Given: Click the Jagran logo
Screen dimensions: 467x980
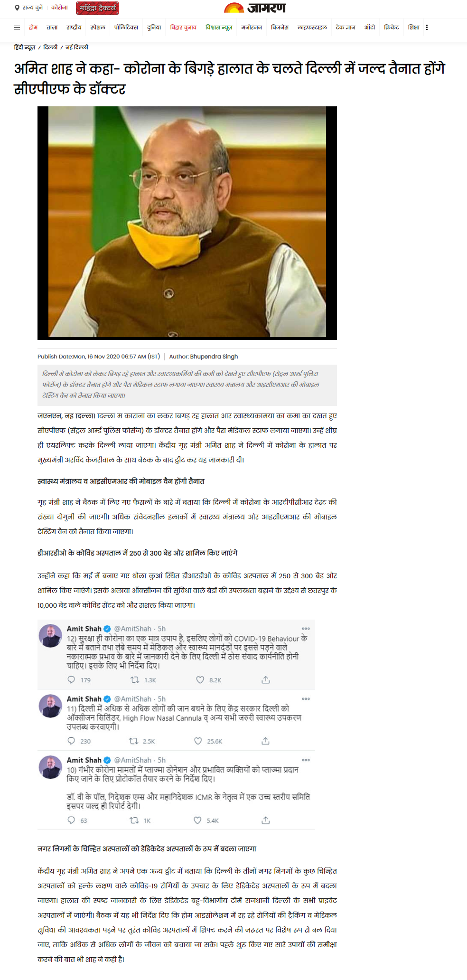Looking at the screenshot, I should click(x=255, y=8).
